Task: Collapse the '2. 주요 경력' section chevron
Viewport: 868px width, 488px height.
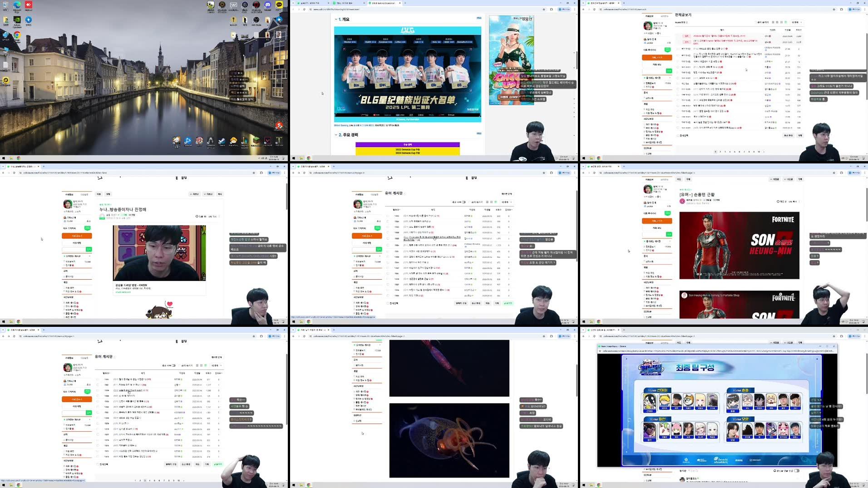Action: click(336, 135)
